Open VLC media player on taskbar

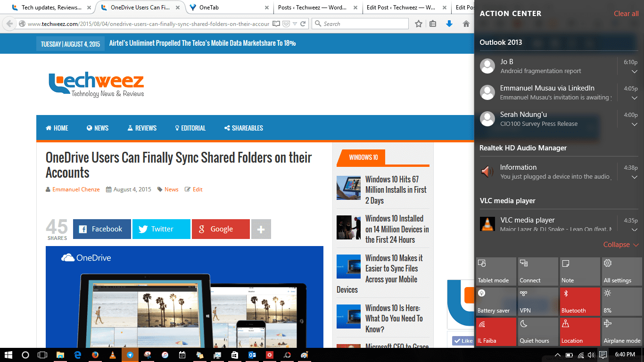113,354
